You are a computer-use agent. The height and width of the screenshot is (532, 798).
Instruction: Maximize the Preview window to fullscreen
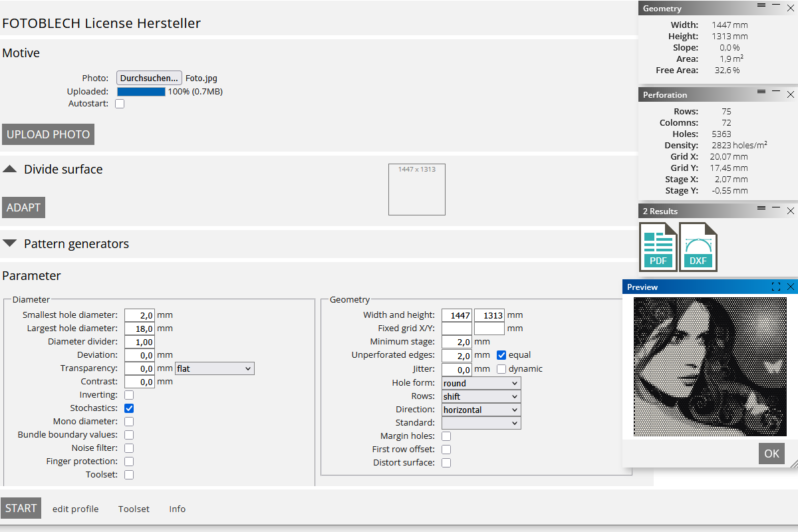(776, 287)
